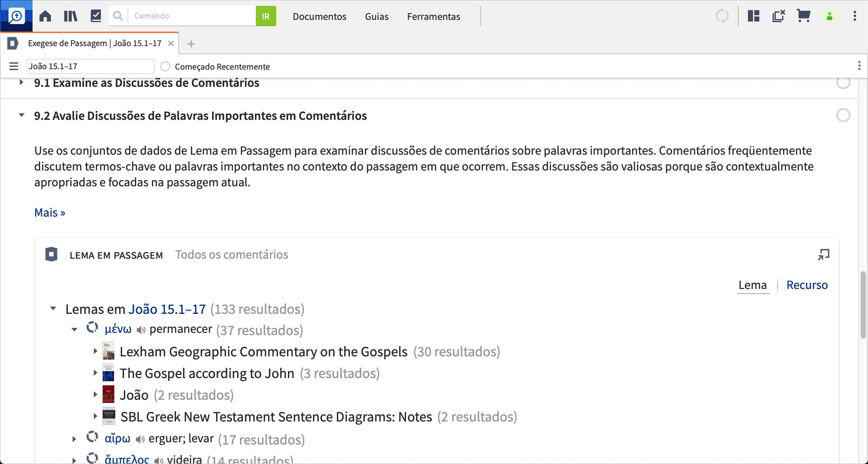This screenshot has width=868, height=464.
Task: Open the João 15.1–17 reference link
Action: [167, 309]
